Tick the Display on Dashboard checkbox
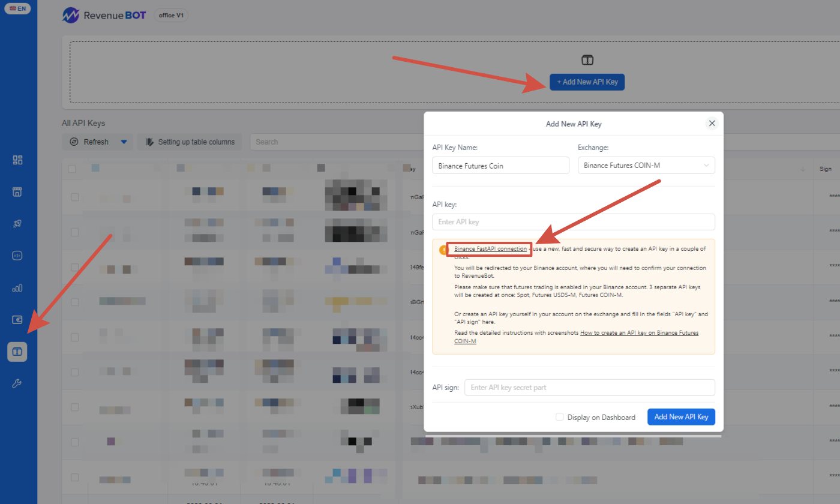The height and width of the screenshot is (504, 840). coord(559,417)
